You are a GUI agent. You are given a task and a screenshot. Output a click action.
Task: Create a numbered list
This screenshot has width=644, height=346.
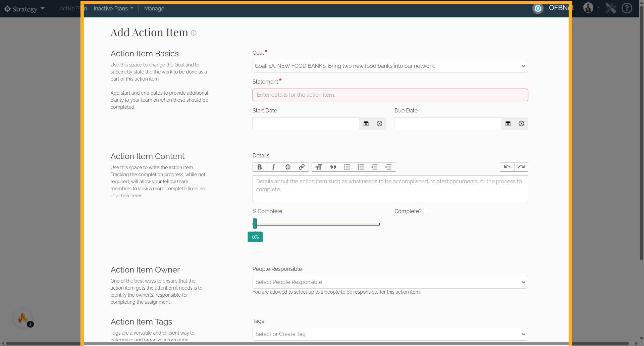[x=361, y=167]
